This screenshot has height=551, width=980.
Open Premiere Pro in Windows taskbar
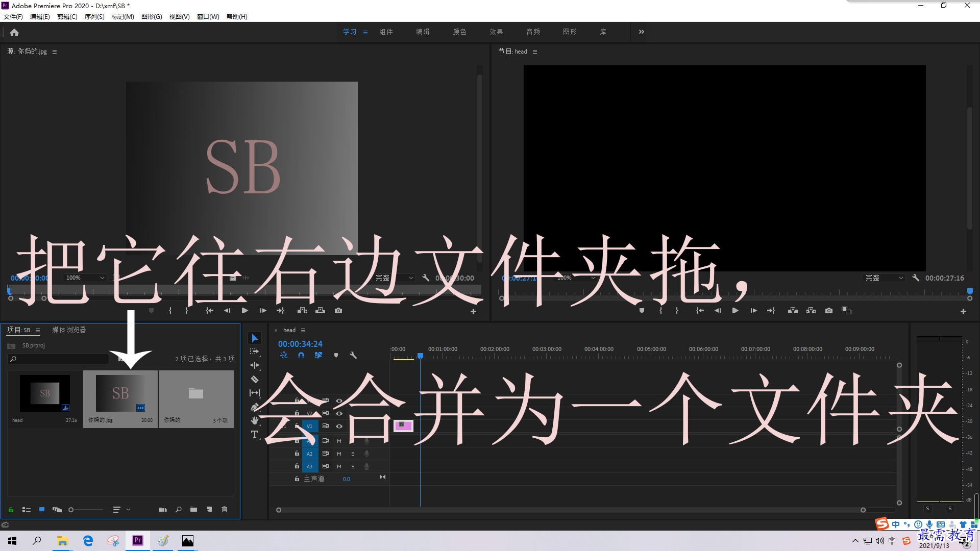pos(138,541)
